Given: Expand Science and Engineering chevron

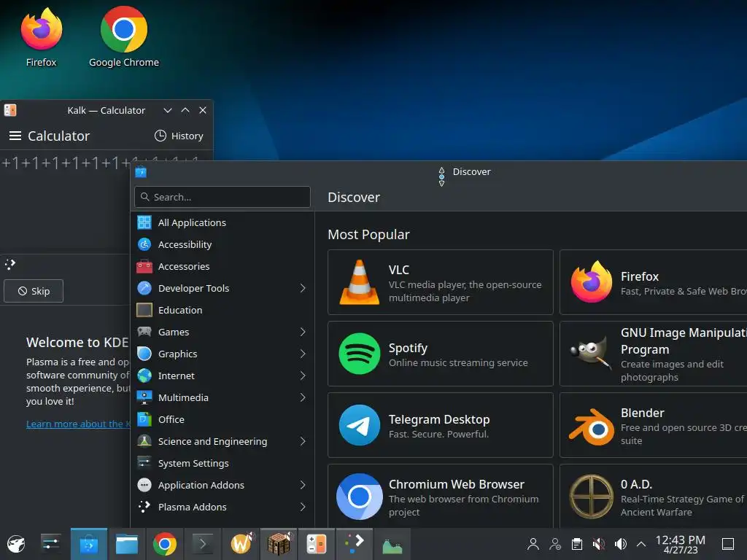Looking at the screenshot, I should coord(303,441).
